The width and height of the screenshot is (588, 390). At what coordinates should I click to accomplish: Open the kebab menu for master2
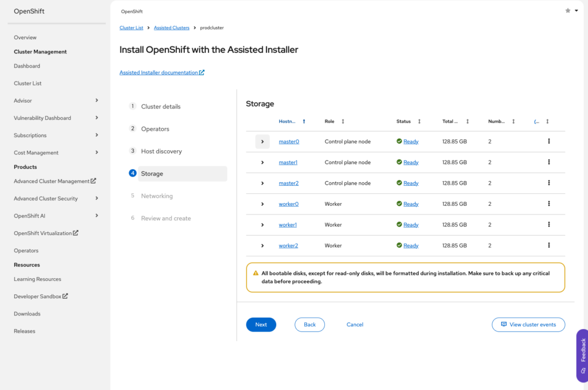click(x=549, y=183)
